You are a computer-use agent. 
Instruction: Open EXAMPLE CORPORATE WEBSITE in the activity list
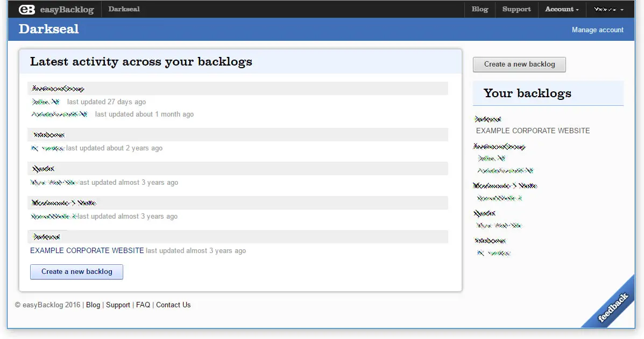pyautogui.click(x=87, y=250)
